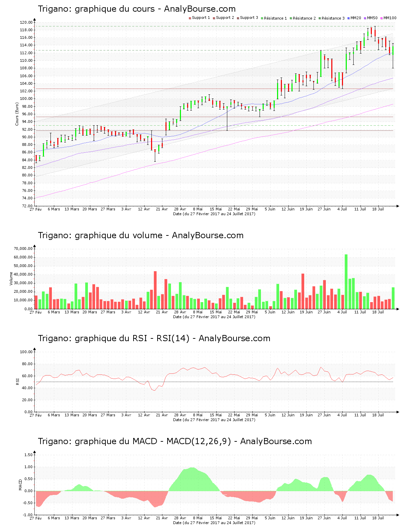Click '19 Juin' under the RSI chart

306,415
